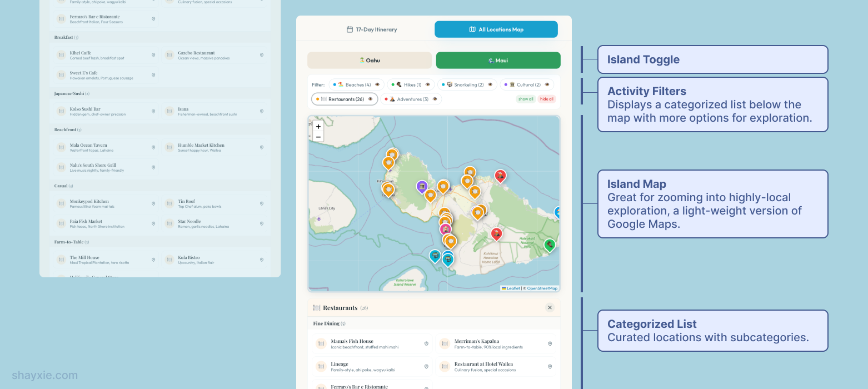Select the Hikes (1) filter chip

(x=410, y=84)
